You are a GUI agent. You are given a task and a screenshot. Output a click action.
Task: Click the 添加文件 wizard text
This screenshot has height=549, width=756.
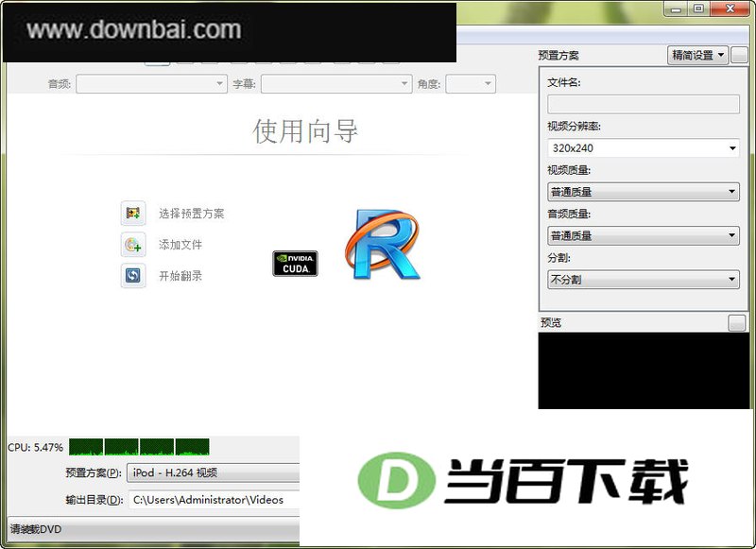pyautogui.click(x=180, y=245)
